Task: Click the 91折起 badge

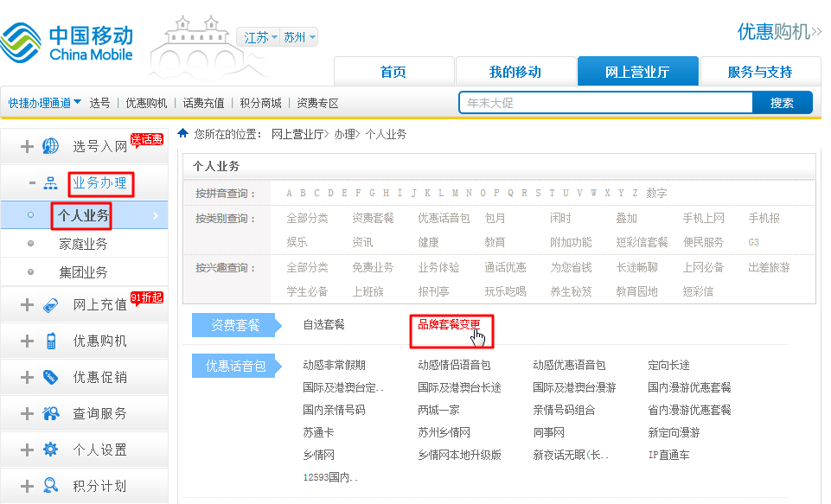Action: (147, 298)
